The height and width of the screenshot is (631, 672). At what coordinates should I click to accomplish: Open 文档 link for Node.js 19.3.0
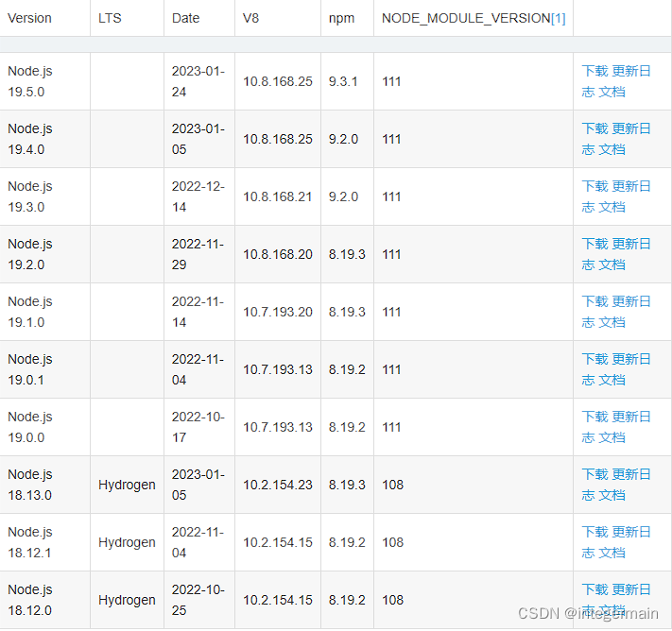pyautogui.click(x=612, y=207)
